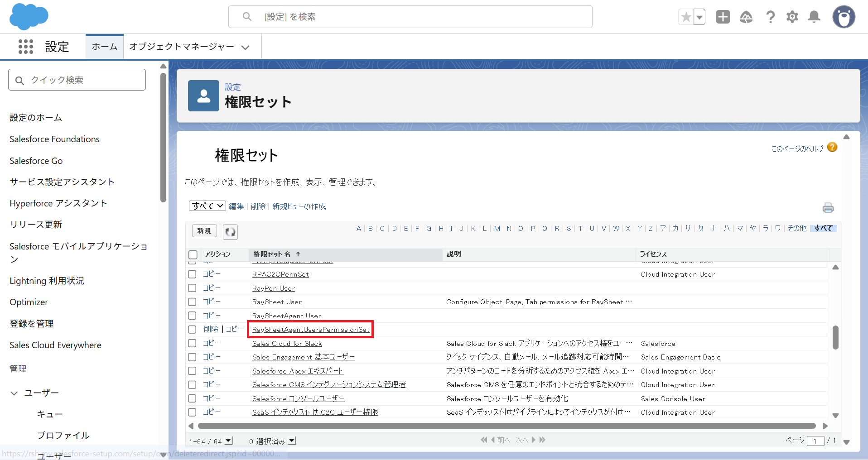Open the notifications bell
Image resolution: width=868 pixels, height=460 pixels.
pos(814,17)
